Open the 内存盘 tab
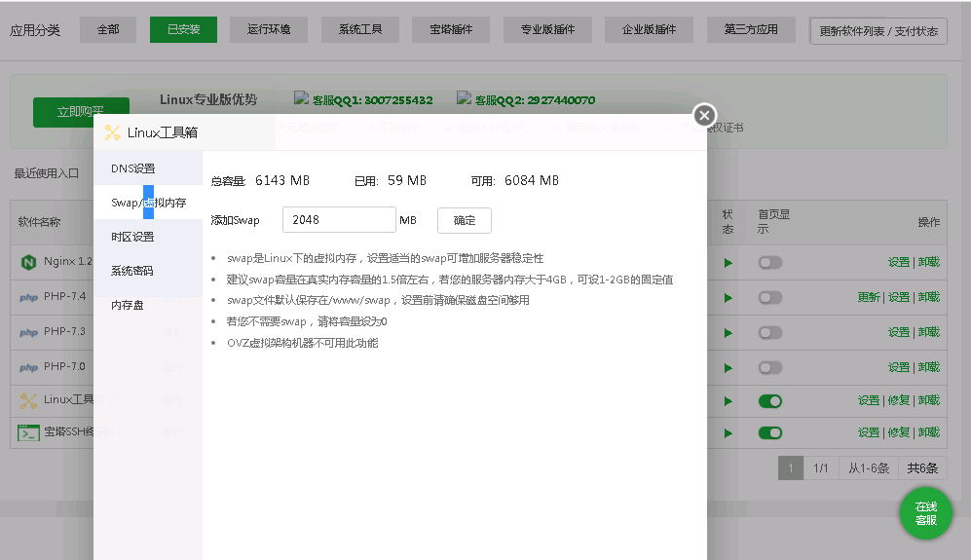The width and height of the screenshot is (971, 560). 148,305
